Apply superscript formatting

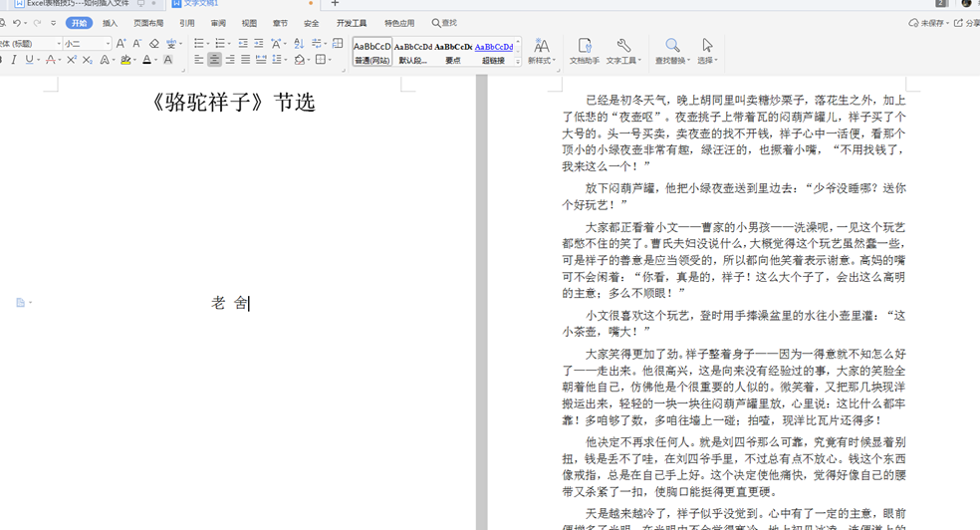72,60
